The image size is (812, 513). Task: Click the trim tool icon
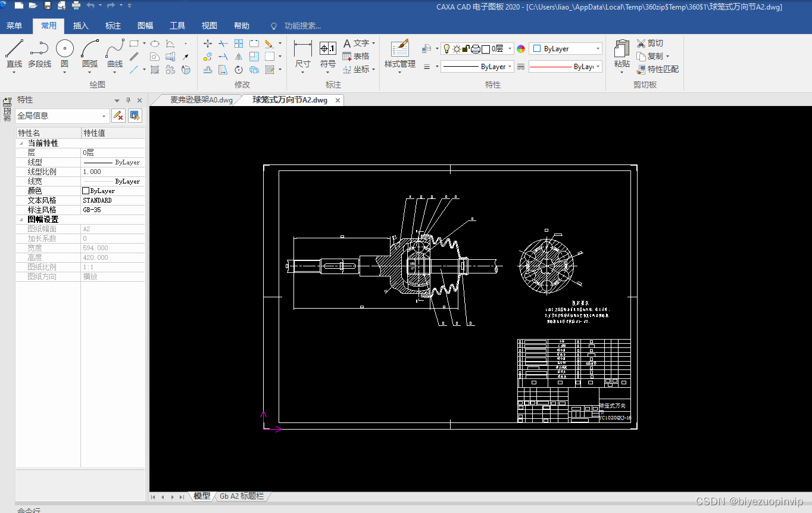[x=223, y=43]
